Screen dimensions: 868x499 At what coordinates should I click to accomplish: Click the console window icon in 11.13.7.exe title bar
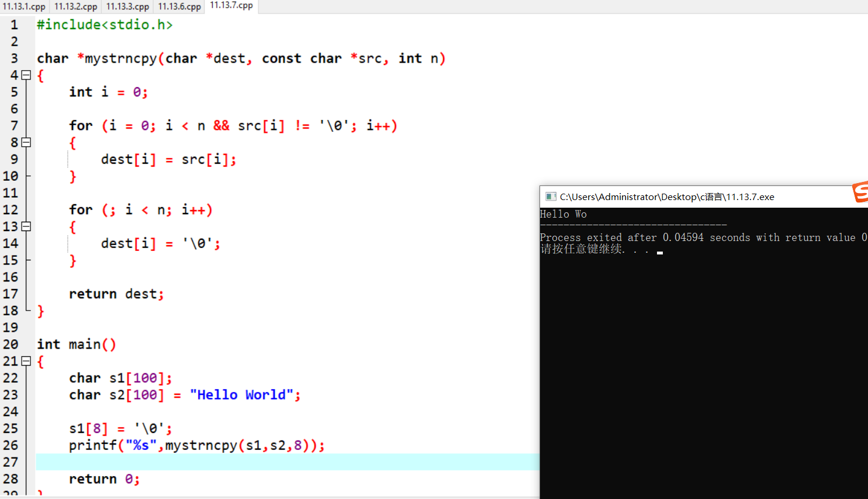(551, 197)
